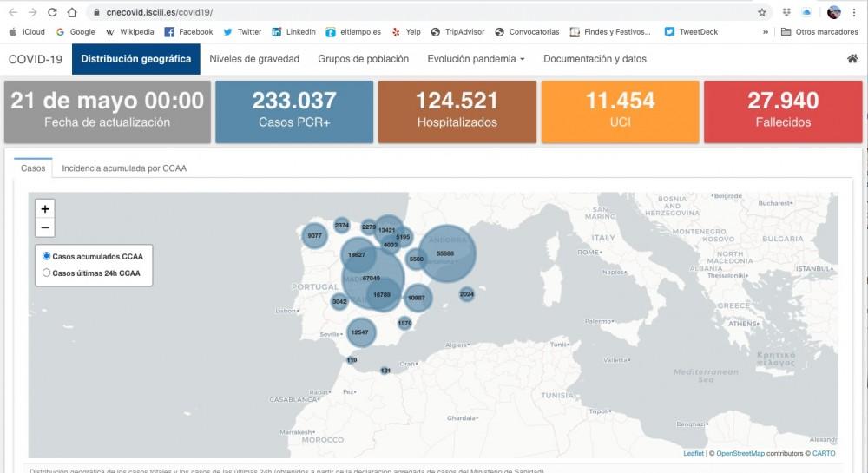Zoom in on the map

pyautogui.click(x=45, y=208)
